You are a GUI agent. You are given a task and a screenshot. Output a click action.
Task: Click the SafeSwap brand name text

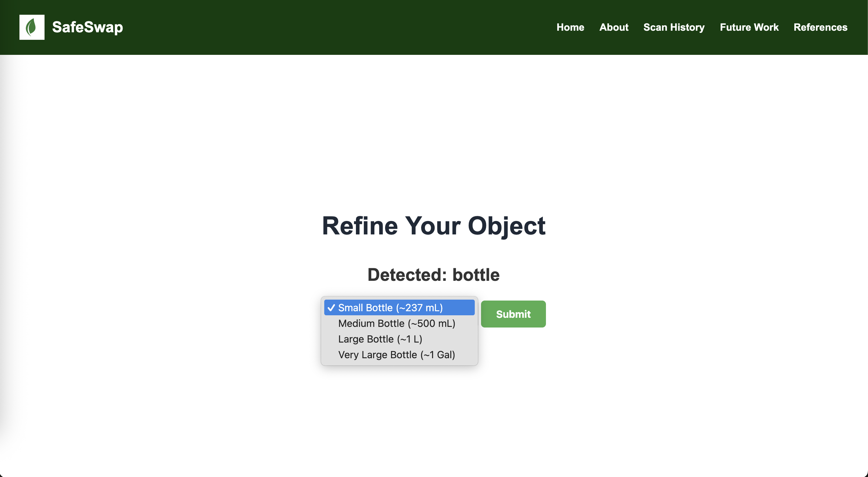point(87,27)
